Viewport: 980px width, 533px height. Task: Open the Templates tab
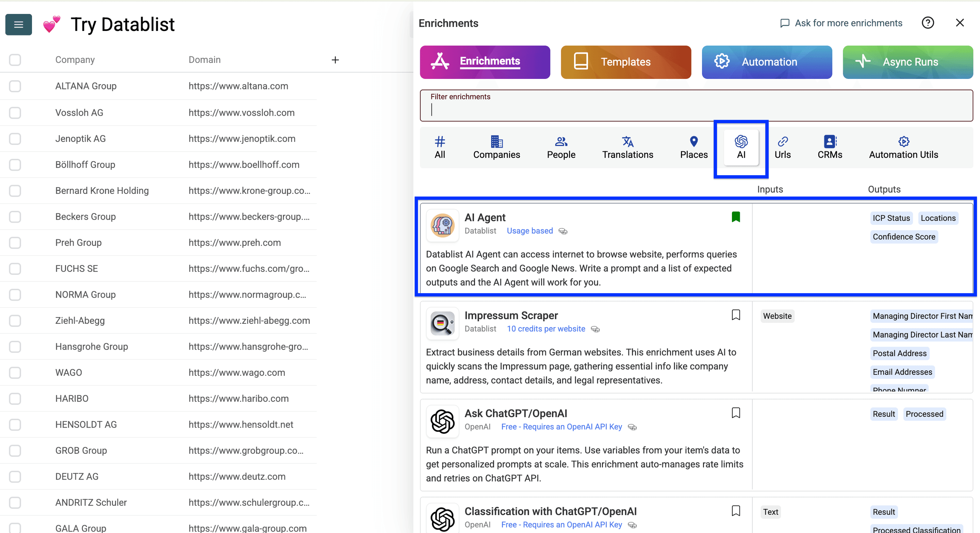[626, 62]
